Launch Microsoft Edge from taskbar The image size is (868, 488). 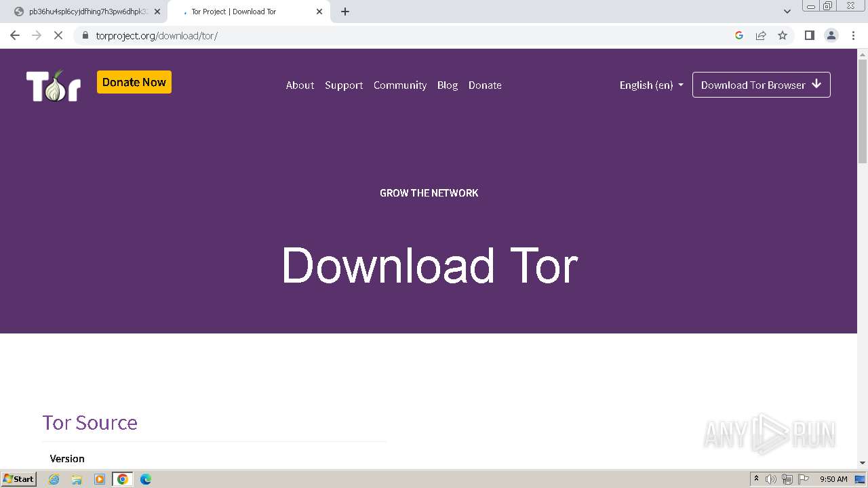(146, 479)
